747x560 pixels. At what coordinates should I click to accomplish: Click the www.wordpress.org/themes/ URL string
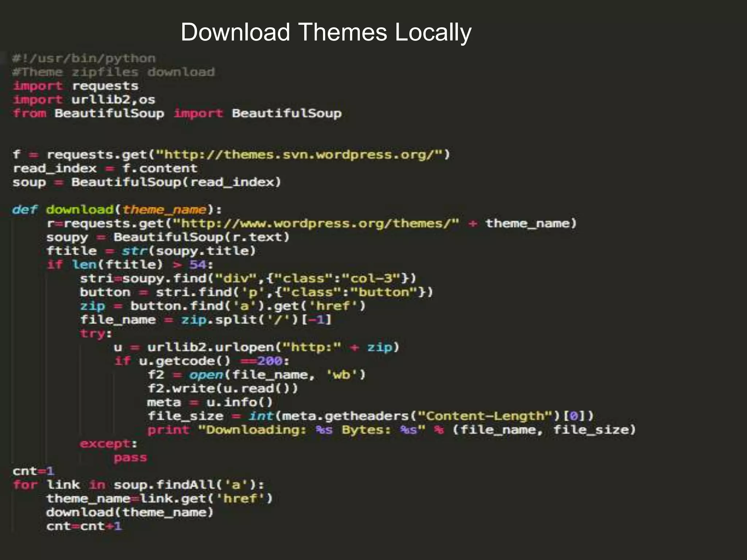point(316,223)
